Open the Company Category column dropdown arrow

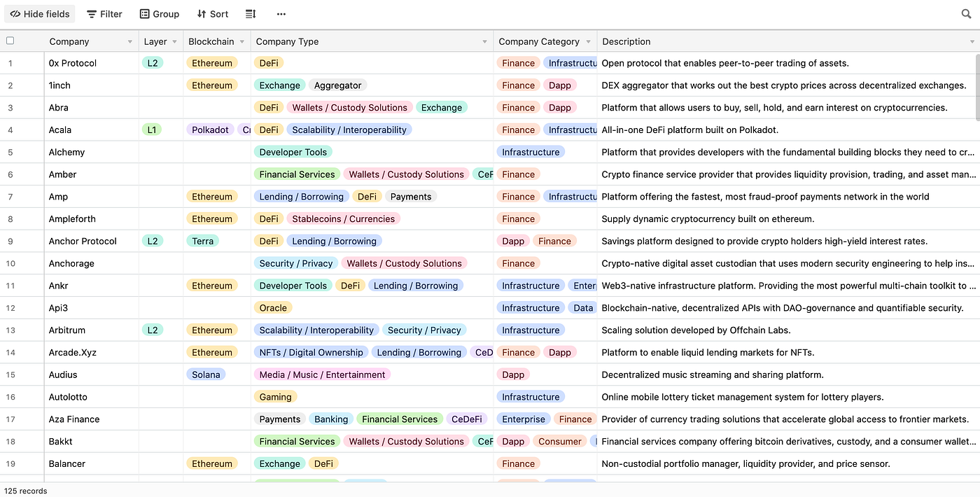pos(588,42)
